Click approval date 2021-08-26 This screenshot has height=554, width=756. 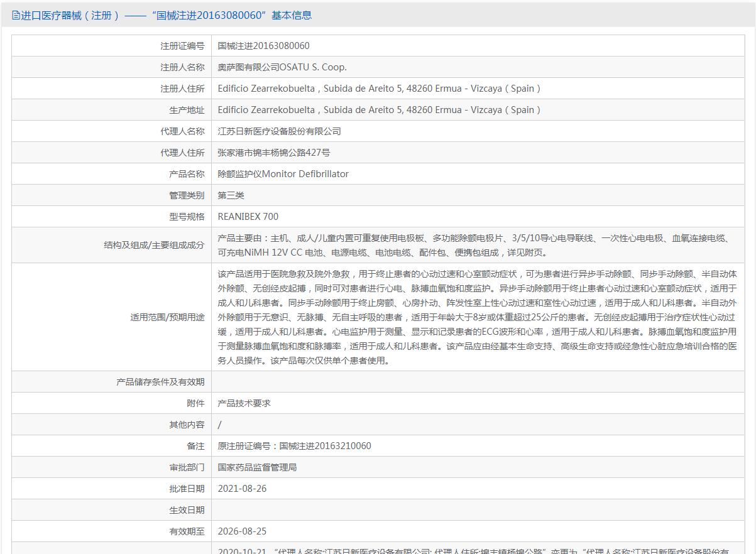pos(242,489)
